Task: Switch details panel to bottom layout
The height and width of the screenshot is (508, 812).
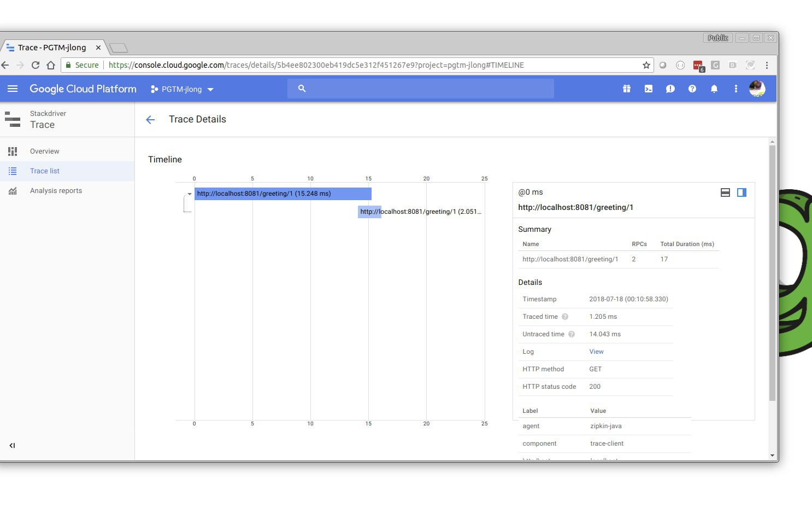Action: click(x=725, y=192)
